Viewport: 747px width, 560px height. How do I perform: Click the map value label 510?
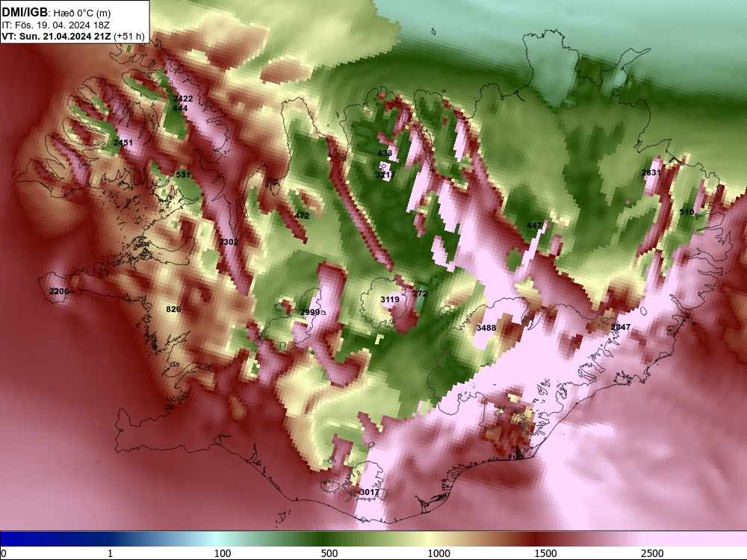click(686, 212)
